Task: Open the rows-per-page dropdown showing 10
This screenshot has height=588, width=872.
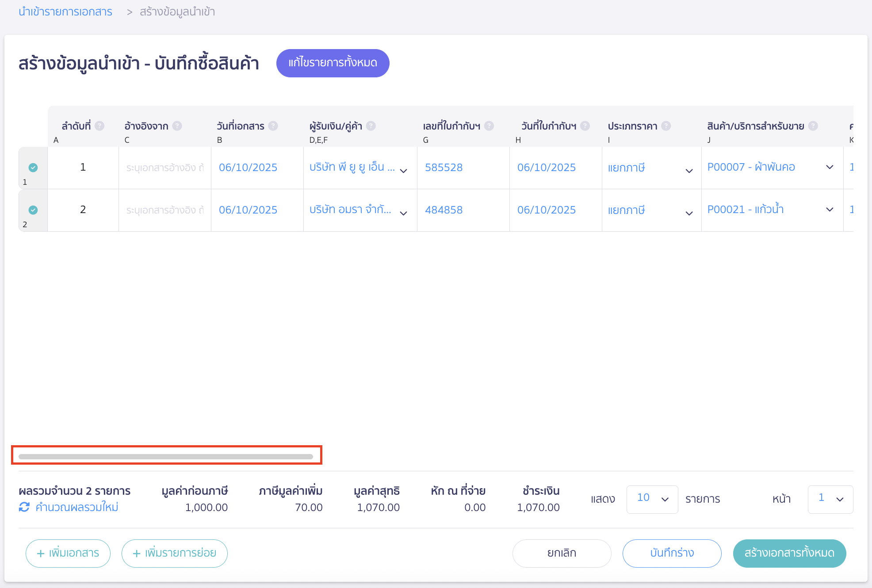Action: tap(652, 499)
